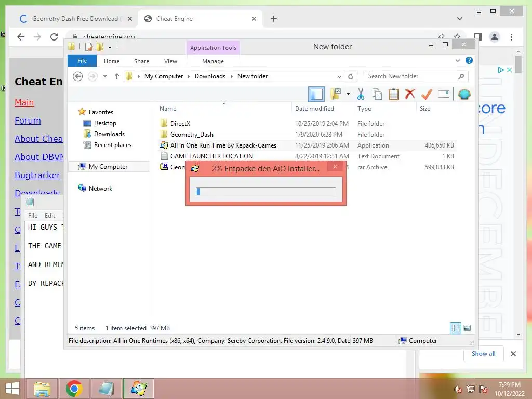The image size is (532, 399).
Task: Select Downloads in navigation pane
Action: tap(109, 134)
